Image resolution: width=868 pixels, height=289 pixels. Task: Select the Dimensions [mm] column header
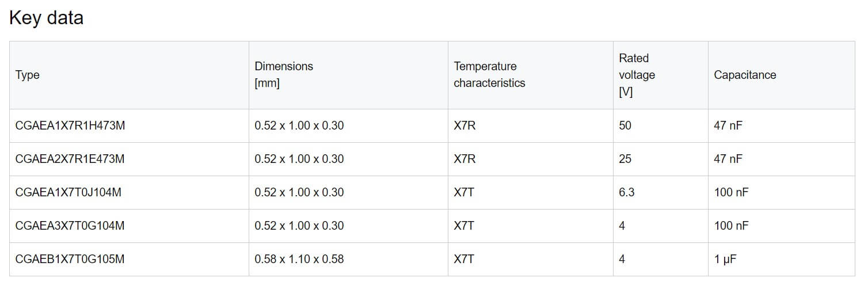[x=284, y=75]
